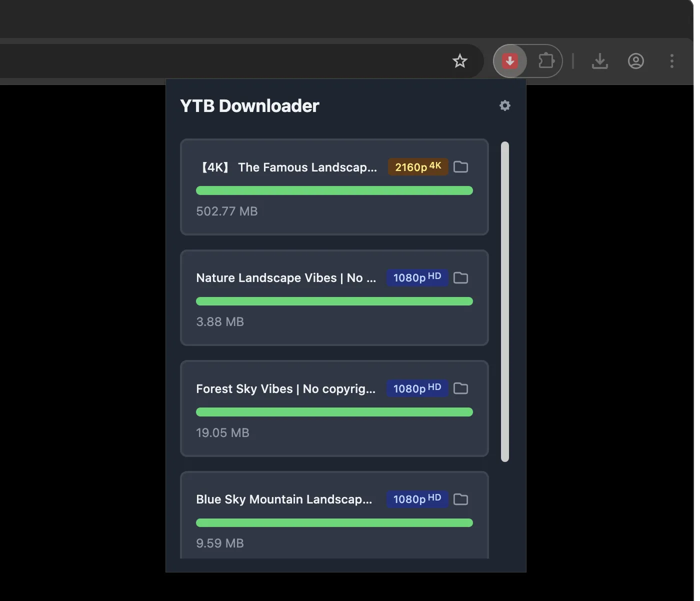Click the '502.77 MB' file size

point(227,211)
